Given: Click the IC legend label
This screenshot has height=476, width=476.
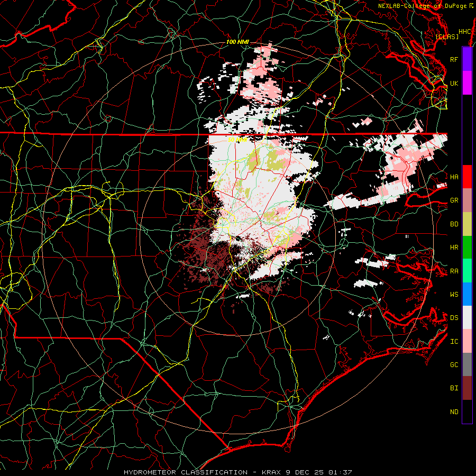Looking at the screenshot, I should pyautogui.click(x=454, y=342).
